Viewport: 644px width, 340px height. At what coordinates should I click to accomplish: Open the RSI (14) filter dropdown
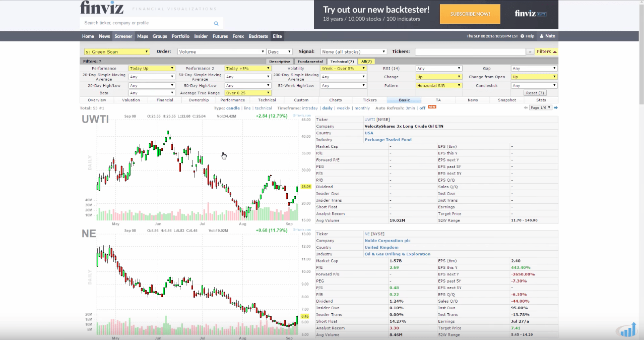439,68
